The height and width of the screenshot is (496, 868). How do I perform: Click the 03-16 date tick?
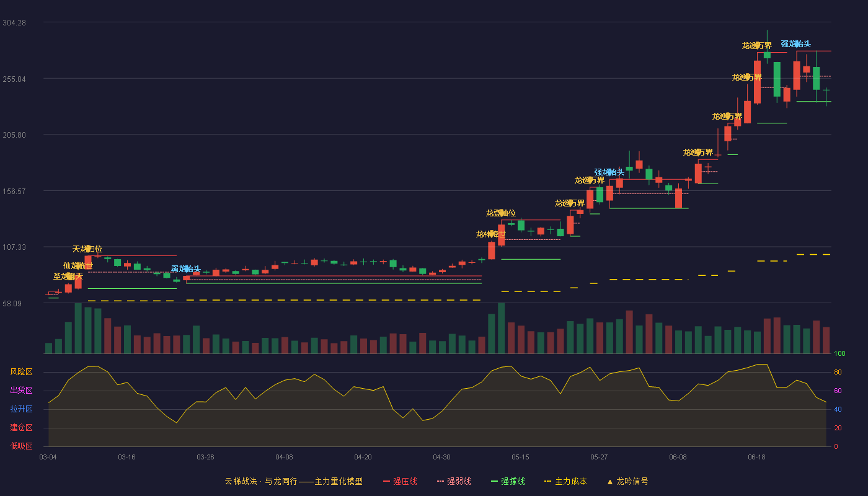click(x=126, y=457)
